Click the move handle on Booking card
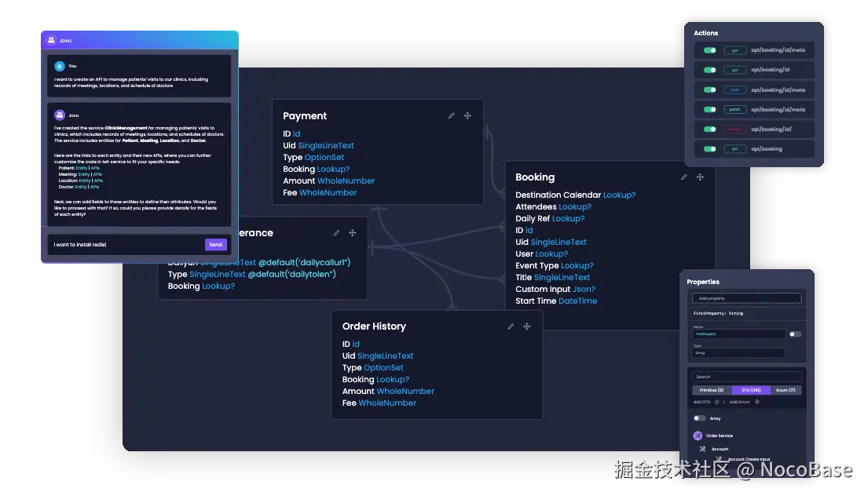Viewport: 868px width, 496px height. pyautogui.click(x=700, y=177)
